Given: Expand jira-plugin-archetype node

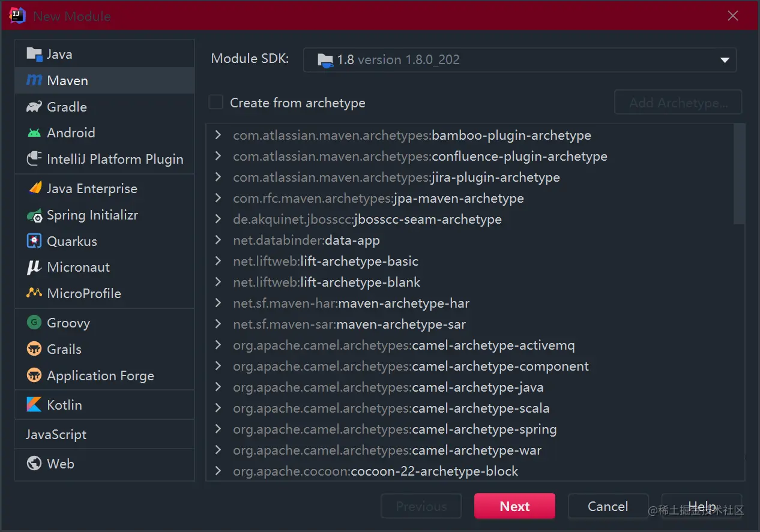Looking at the screenshot, I should [x=219, y=178].
